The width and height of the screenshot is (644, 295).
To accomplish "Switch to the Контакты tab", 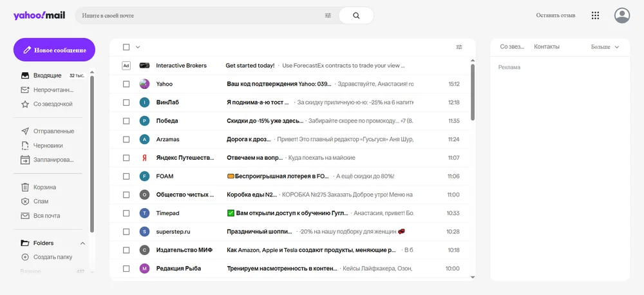I will tap(547, 47).
